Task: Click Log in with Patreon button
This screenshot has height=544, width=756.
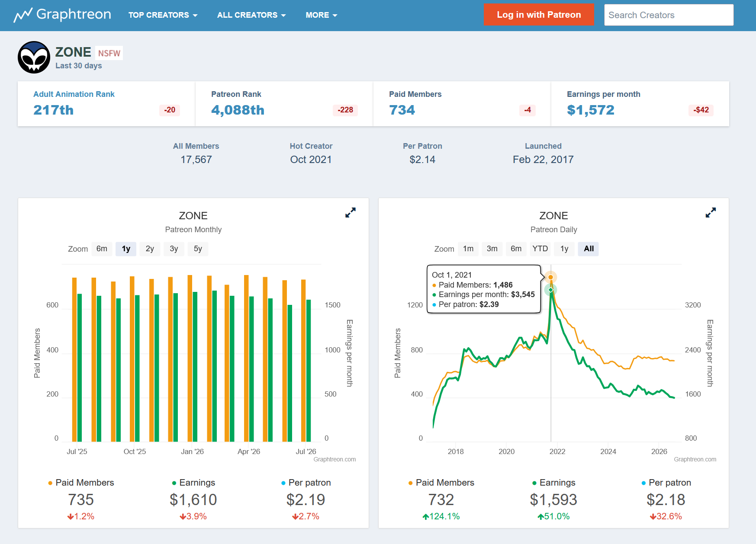Action: coord(539,15)
